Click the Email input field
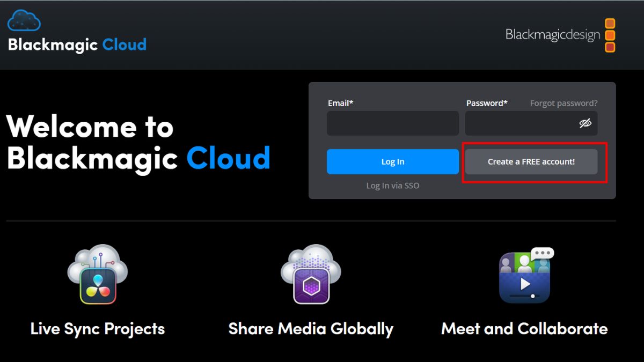Screen dimensions: 644x362 393,123
